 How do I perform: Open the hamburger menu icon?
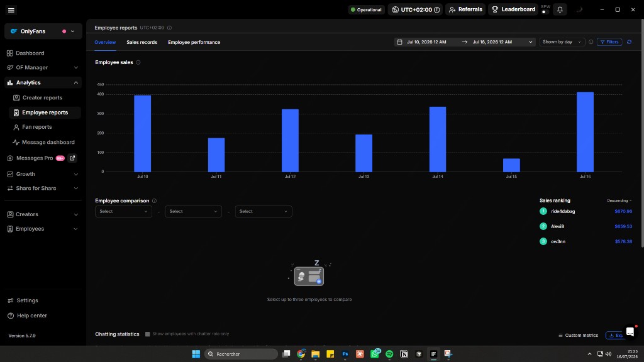pos(11,10)
